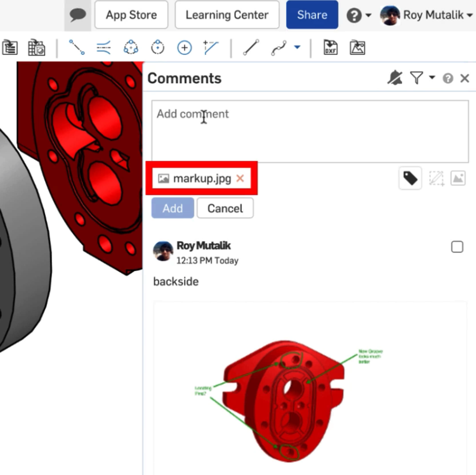Check the resolve checkbox on backside comment
Screen dimensions: 476x475
click(457, 247)
